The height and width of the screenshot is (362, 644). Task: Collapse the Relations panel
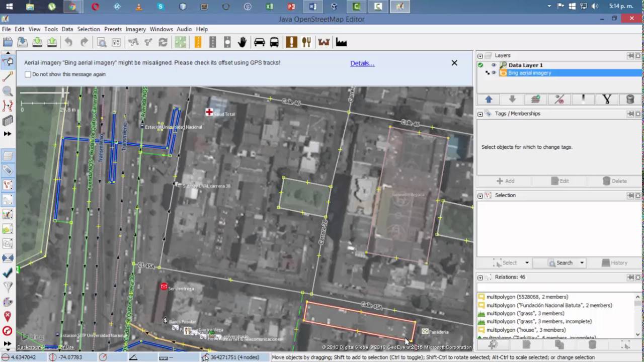[480, 278]
